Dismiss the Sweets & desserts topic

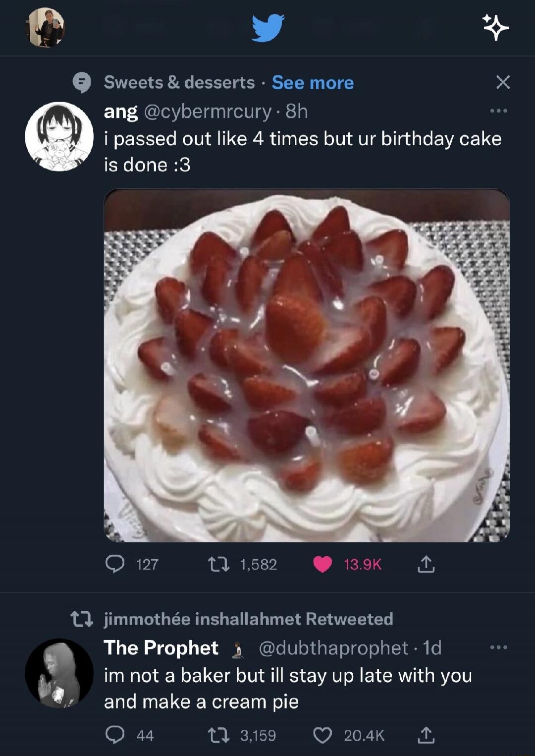pos(503,82)
